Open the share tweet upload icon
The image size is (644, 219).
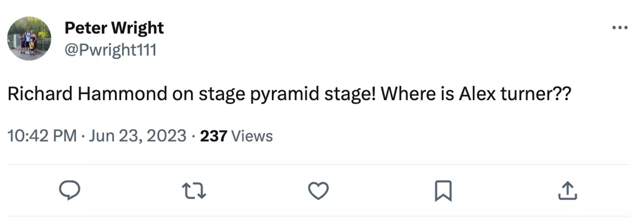tap(568, 191)
